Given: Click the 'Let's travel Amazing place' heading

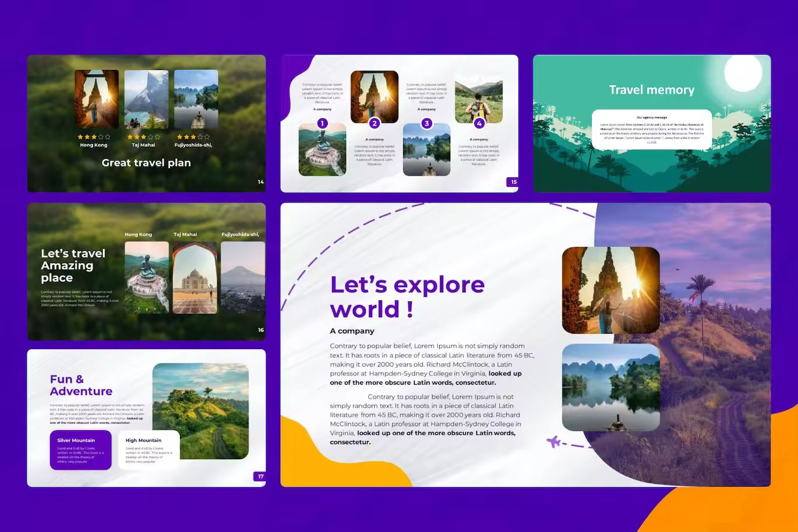Looking at the screenshot, I should 73,265.
